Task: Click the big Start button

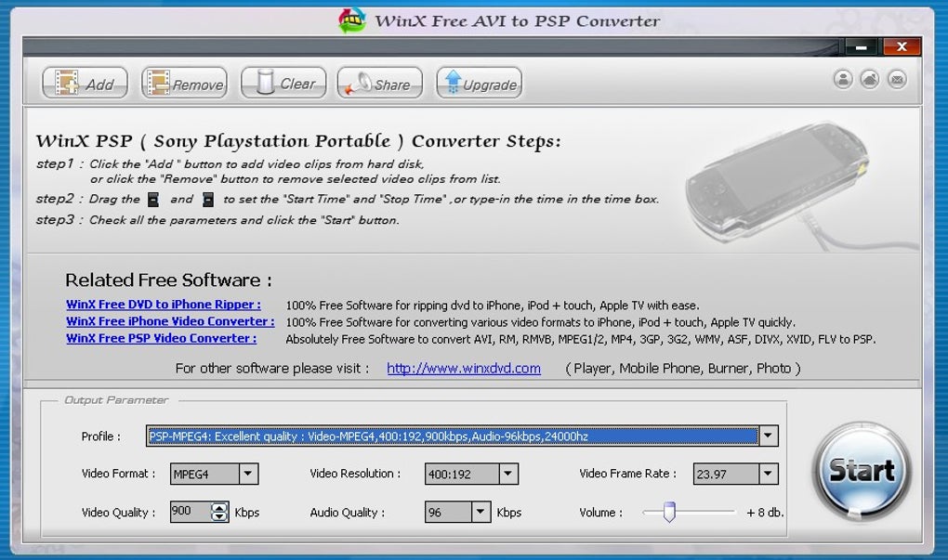Action: (862, 471)
